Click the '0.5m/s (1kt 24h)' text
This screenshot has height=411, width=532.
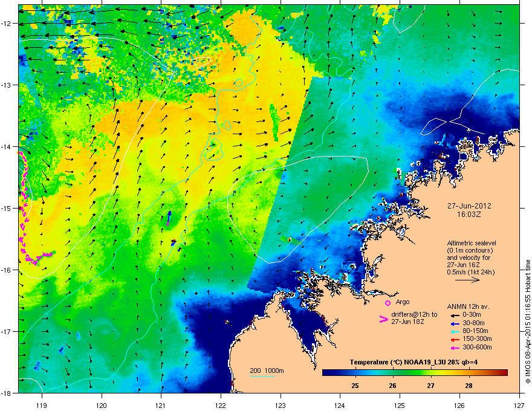tap(470, 272)
